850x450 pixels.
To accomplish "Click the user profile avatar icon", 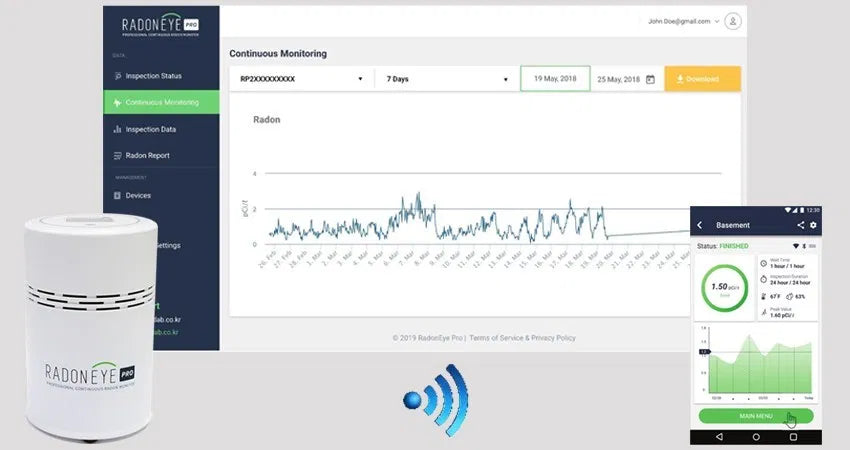I will coord(733,21).
